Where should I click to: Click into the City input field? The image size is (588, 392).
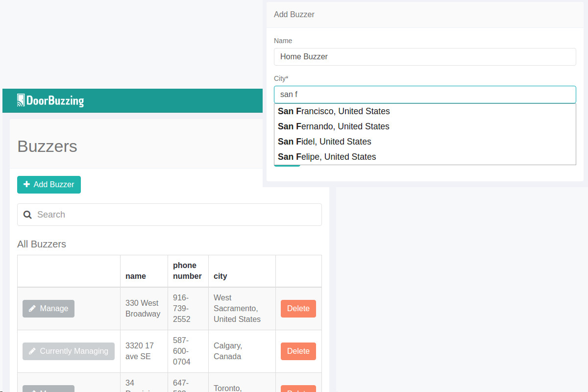coord(424,95)
